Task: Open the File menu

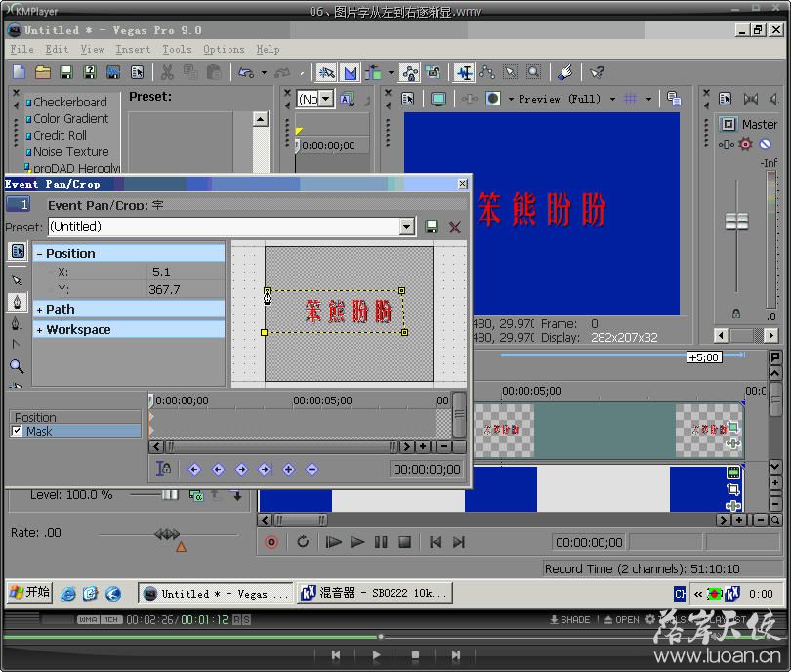Action: click(x=21, y=50)
